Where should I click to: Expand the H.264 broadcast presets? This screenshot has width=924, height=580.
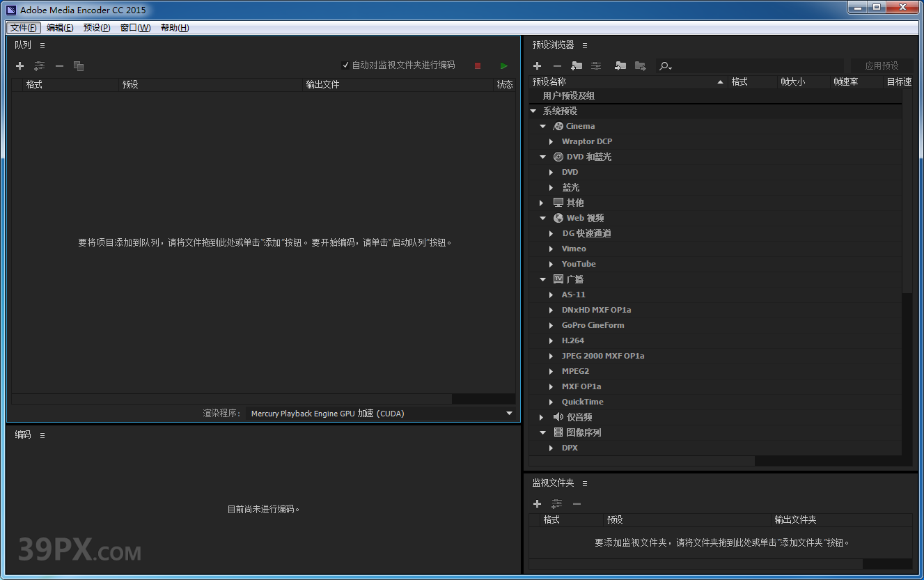pos(551,341)
